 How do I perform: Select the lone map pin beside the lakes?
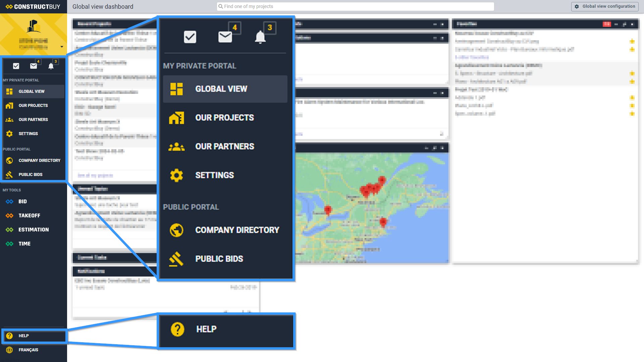coord(328,210)
